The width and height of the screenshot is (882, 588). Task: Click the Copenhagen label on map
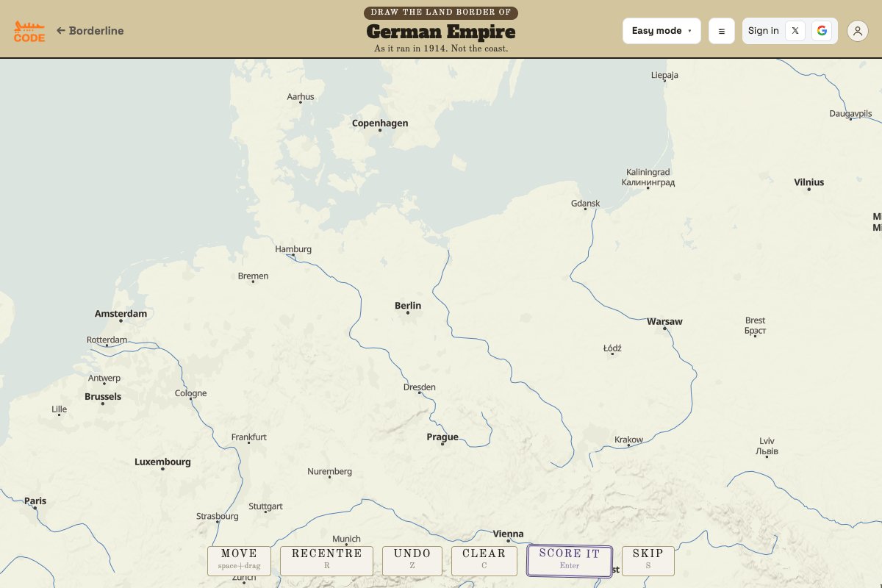click(x=380, y=123)
